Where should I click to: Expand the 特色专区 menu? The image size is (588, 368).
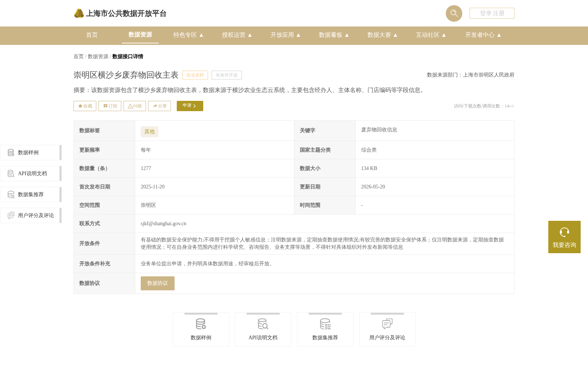(189, 35)
